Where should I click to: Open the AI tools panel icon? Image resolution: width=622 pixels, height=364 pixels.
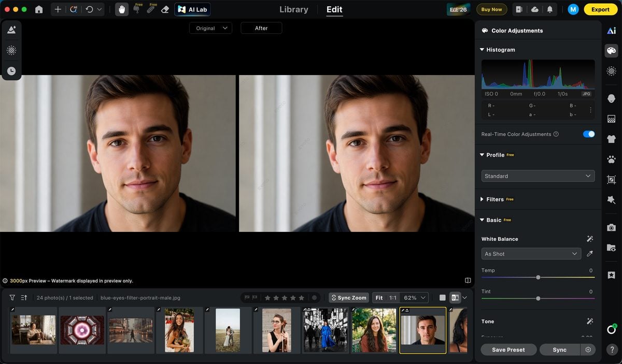(x=611, y=31)
